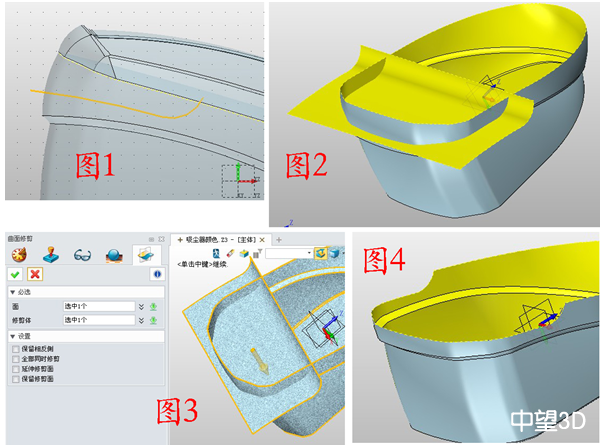Tick the 全部同时修剪 checkbox

(14, 360)
